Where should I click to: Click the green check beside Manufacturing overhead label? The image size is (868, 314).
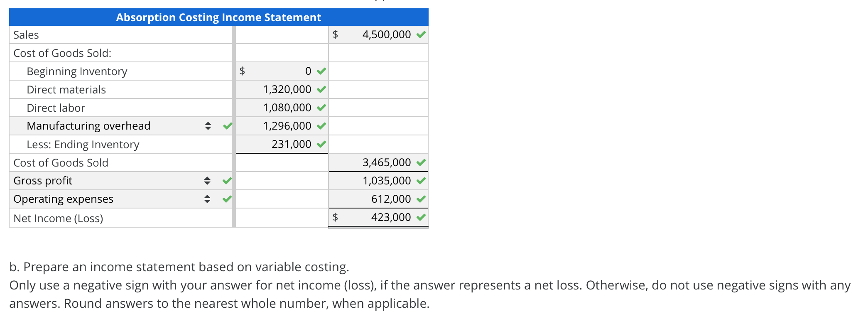pos(226,125)
